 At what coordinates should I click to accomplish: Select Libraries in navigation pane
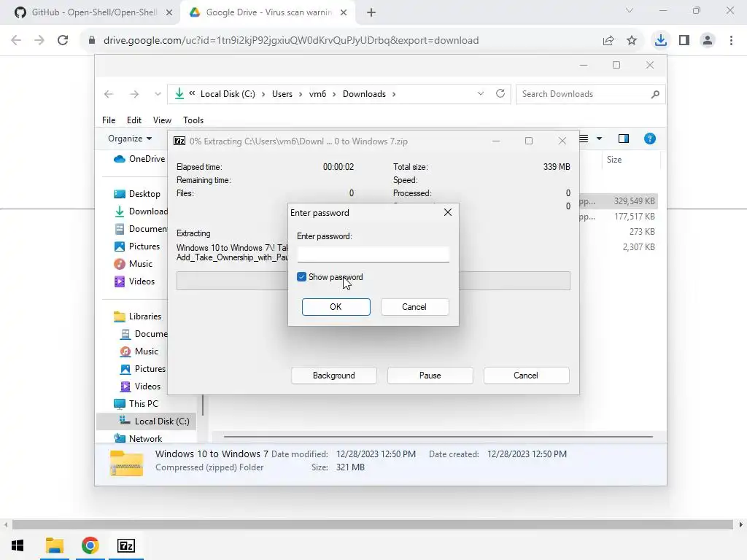[x=138, y=316]
